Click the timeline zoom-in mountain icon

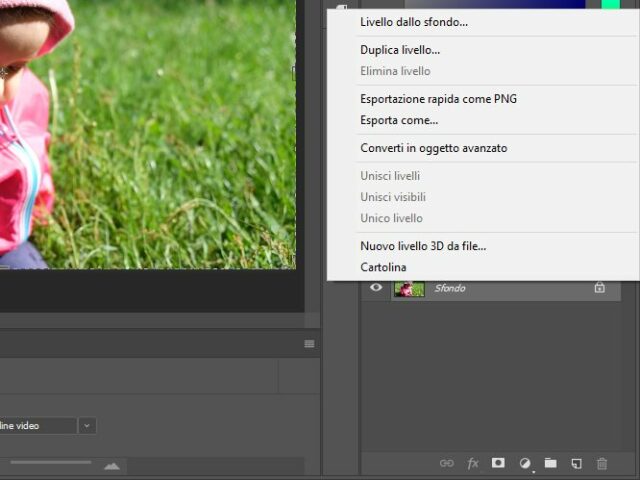112,466
